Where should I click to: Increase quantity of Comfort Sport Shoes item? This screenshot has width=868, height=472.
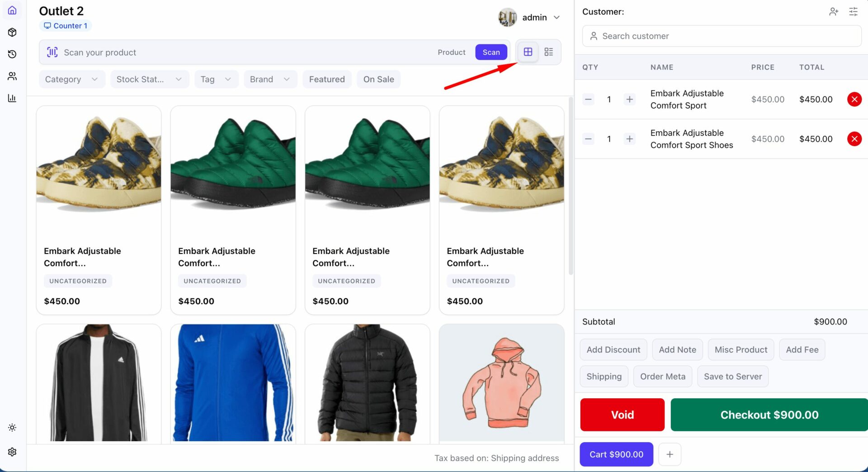(x=629, y=139)
